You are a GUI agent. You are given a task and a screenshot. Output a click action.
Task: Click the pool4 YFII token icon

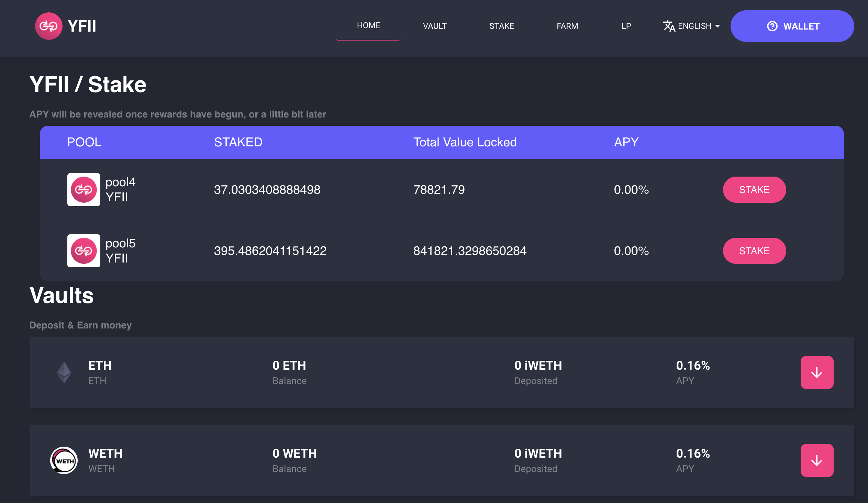[x=84, y=190]
